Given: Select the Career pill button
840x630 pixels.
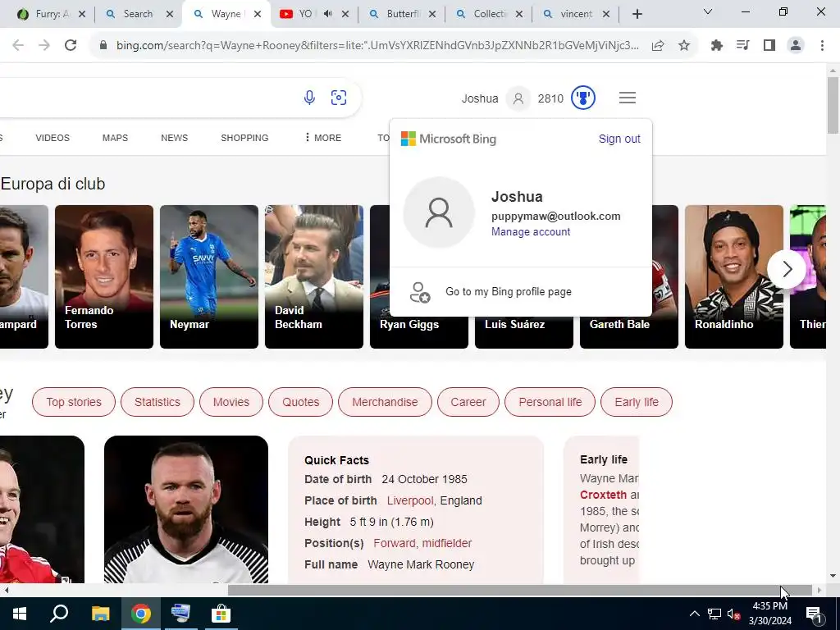Looking at the screenshot, I should [x=468, y=402].
